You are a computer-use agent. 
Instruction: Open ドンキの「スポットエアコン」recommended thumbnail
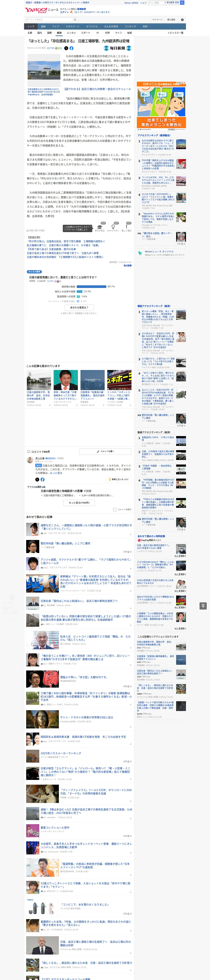(x=119, y=380)
